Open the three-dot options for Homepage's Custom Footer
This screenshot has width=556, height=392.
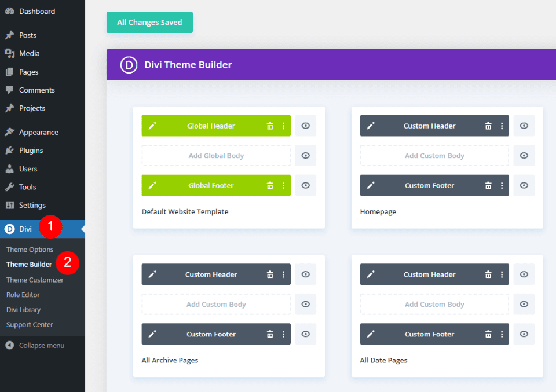502,185
